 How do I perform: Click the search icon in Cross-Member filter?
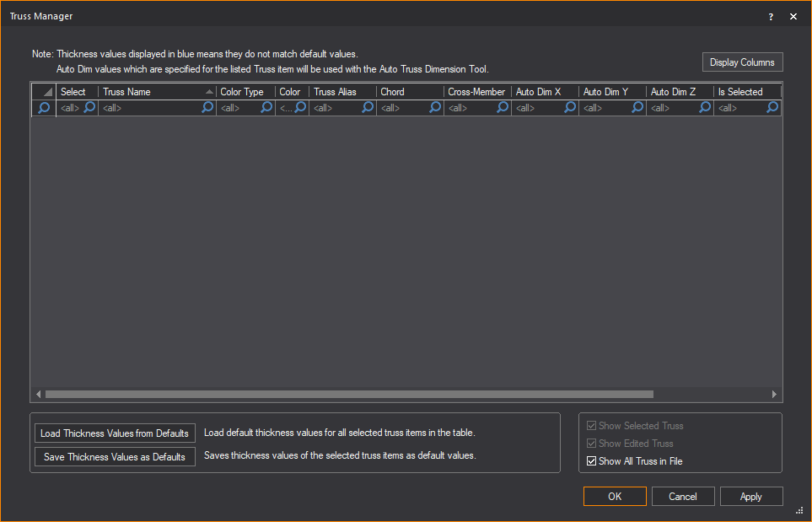[503, 108]
